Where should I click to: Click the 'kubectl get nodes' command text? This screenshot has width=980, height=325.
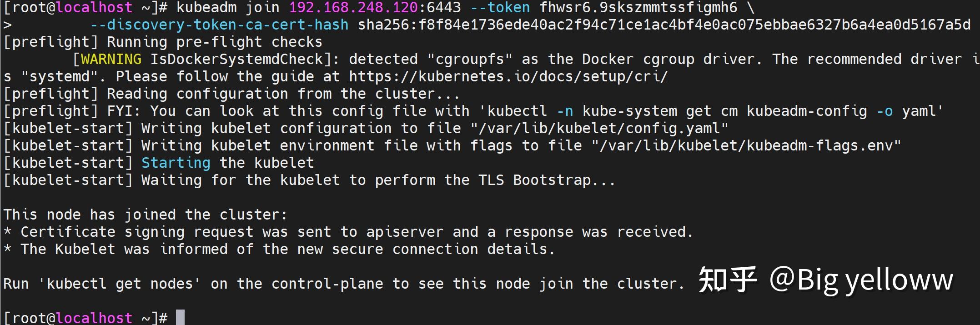pos(119,284)
